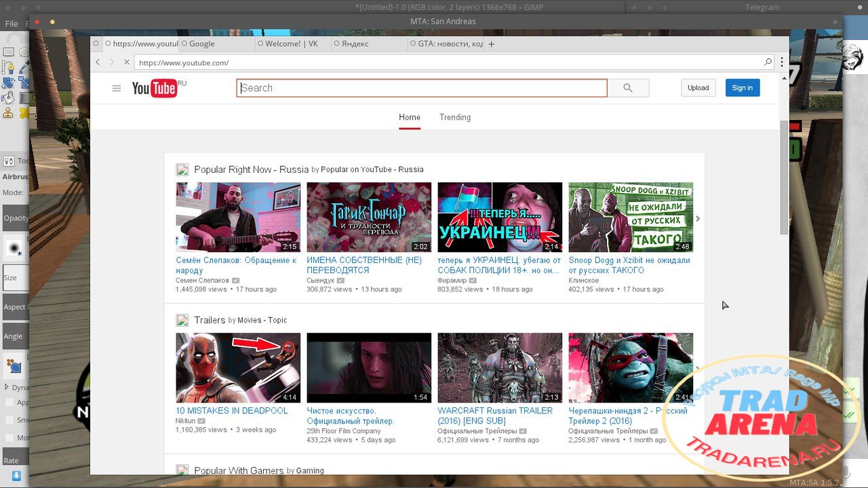Switch to the Google browser tab

click(217, 44)
